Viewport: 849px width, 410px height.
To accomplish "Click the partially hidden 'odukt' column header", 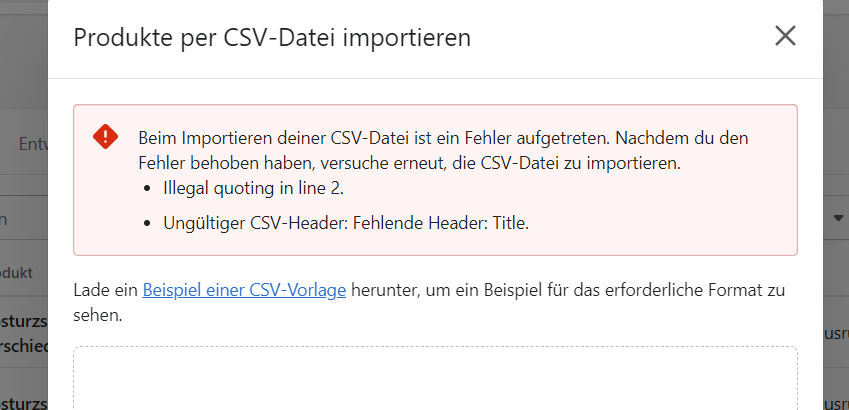I will (x=18, y=272).
